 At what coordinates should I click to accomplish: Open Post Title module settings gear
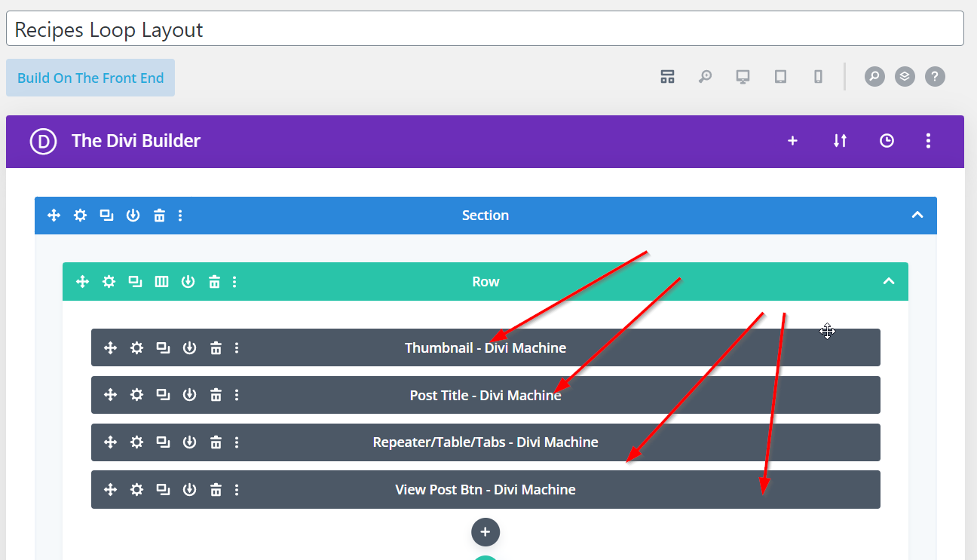coord(136,395)
